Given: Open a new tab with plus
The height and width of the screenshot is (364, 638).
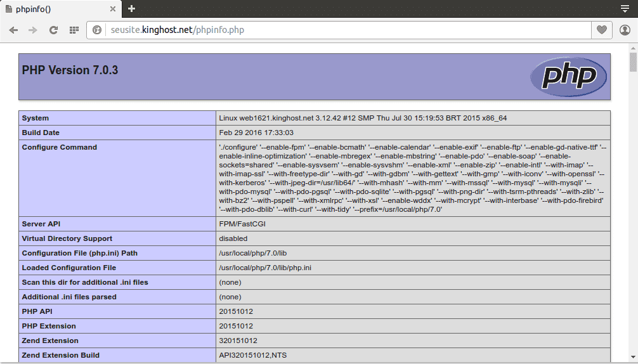Looking at the screenshot, I should (x=131, y=8).
